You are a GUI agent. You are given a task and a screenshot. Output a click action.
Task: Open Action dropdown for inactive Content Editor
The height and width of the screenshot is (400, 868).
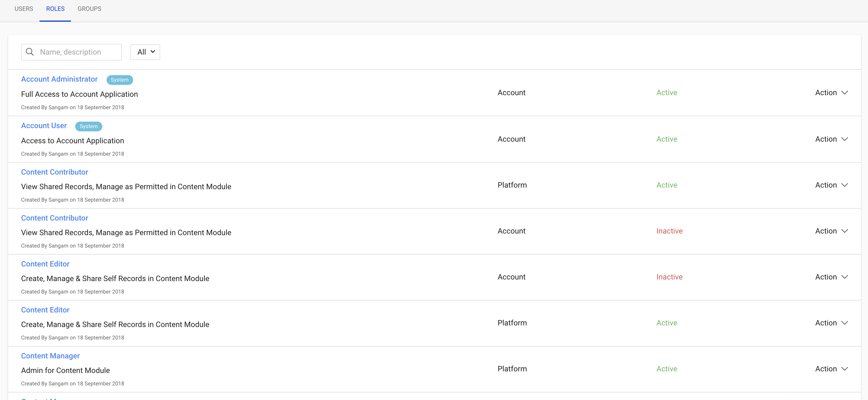(x=831, y=277)
